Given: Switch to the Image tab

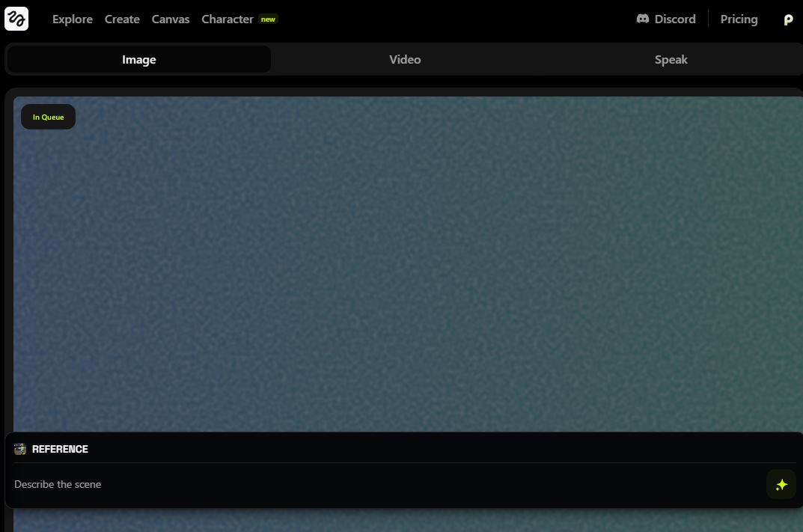Looking at the screenshot, I should (139, 60).
